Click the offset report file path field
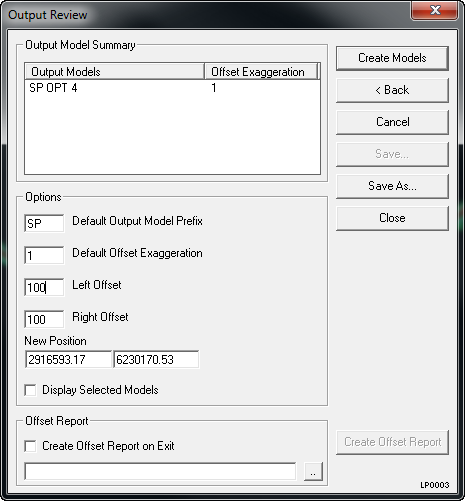 [160, 471]
